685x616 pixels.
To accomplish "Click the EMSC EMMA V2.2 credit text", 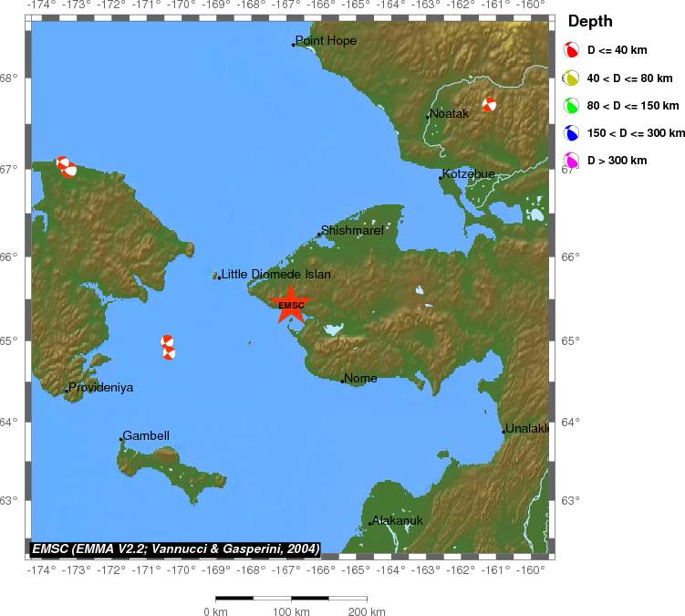I will [x=175, y=548].
